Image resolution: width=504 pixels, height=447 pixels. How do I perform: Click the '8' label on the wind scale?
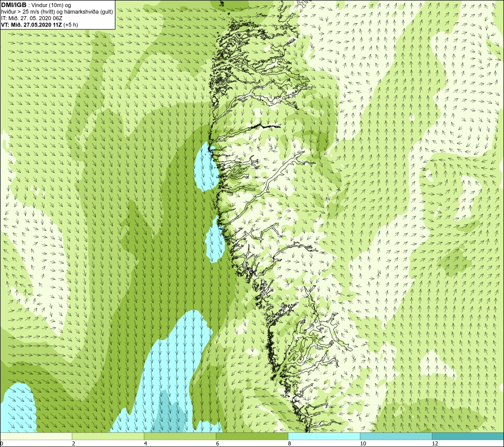(x=290, y=443)
